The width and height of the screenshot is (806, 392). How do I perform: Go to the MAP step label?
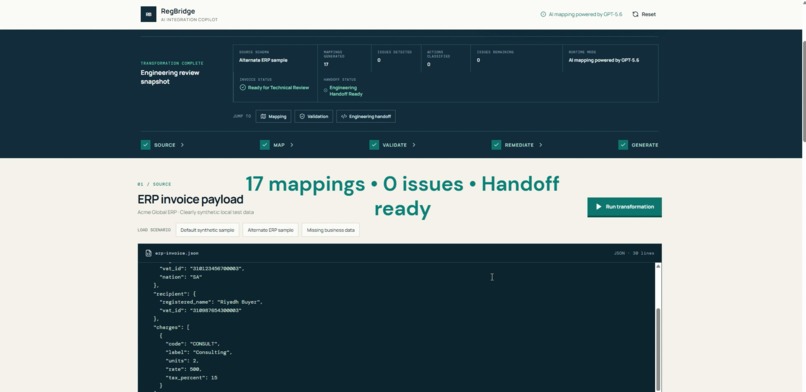pyautogui.click(x=279, y=145)
